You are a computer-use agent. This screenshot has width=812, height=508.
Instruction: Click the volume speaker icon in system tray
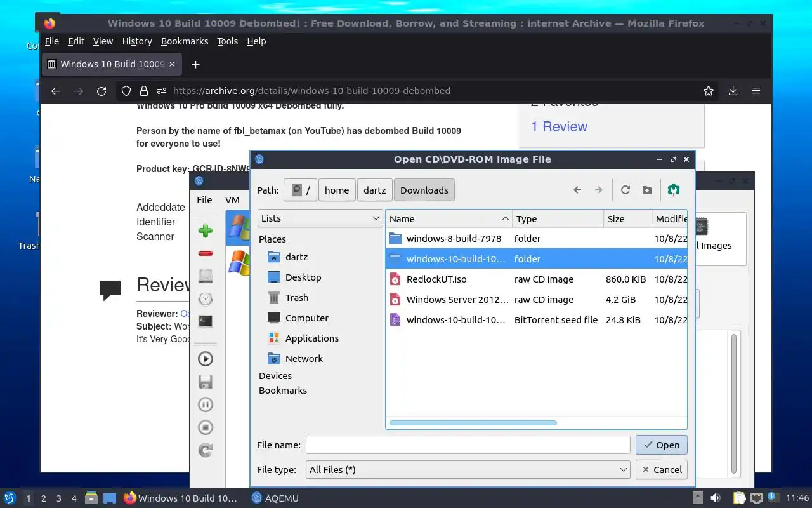[x=716, y=498]
